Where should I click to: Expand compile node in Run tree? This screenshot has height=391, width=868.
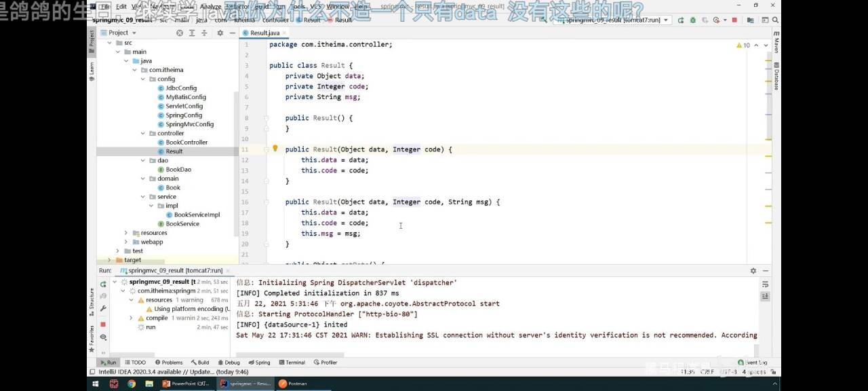(x=131, y=318)
